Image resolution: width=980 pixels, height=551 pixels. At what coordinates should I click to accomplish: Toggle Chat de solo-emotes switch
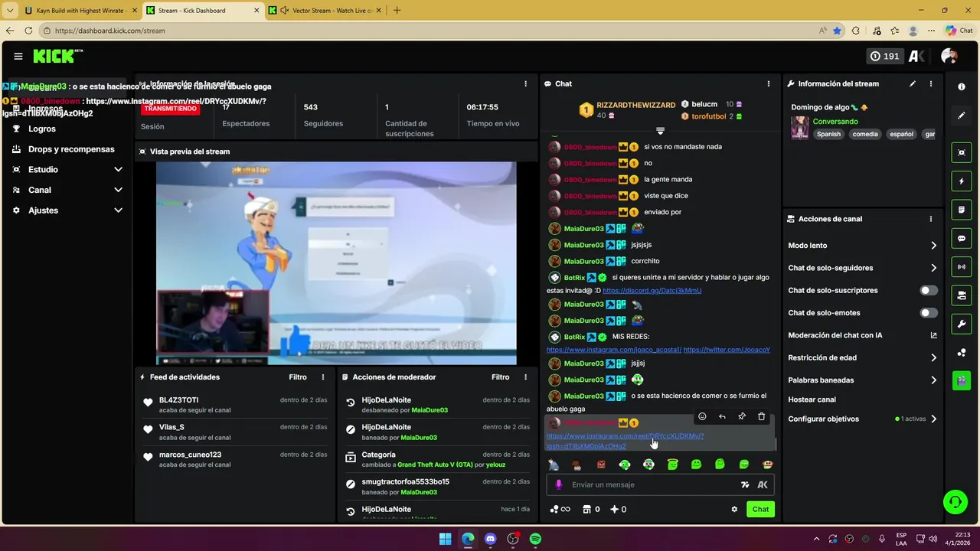(929, 313)
